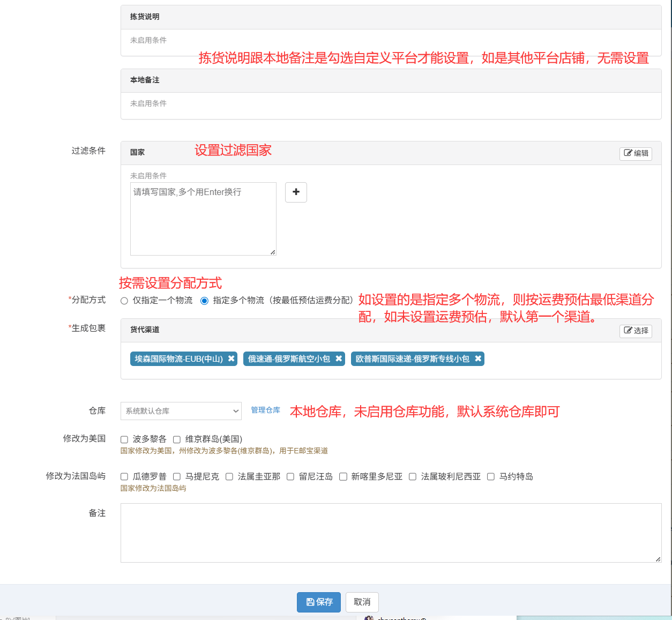Open the 系统默认仓库 warehouse dropdown
The width and height of the screenshot is (672, 620).
[x=181, y=411]
